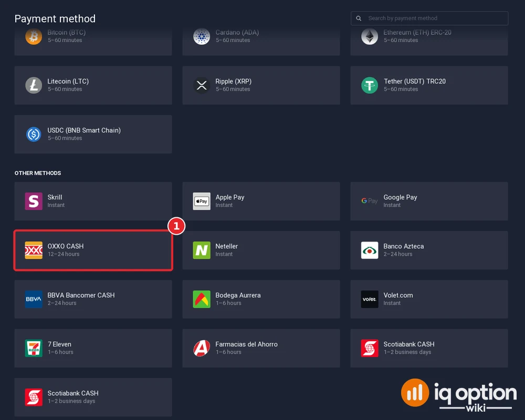Choose the "Volet.com" method name
Image resolution: width=525 pixels, height=420 pixels.
tap(398, 295)
